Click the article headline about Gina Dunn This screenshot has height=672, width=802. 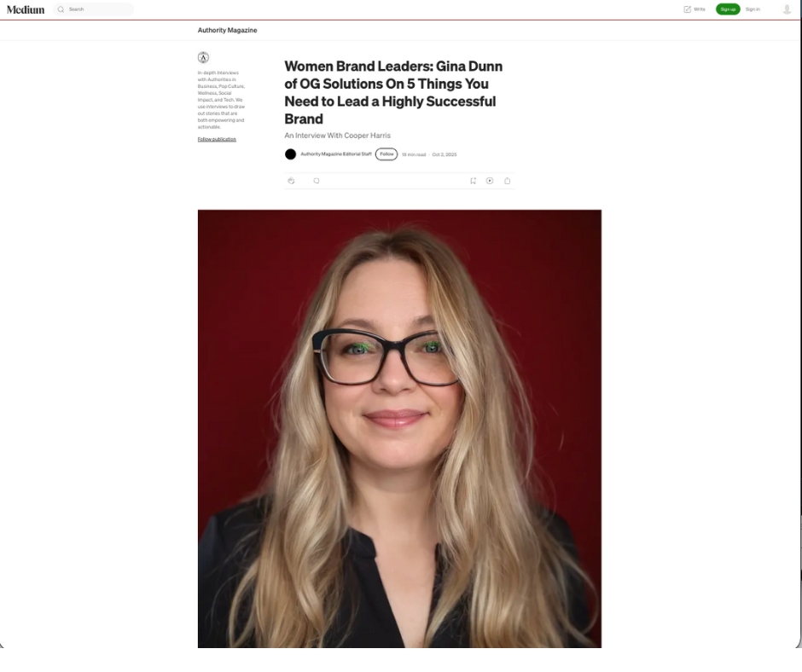[394, 93]
